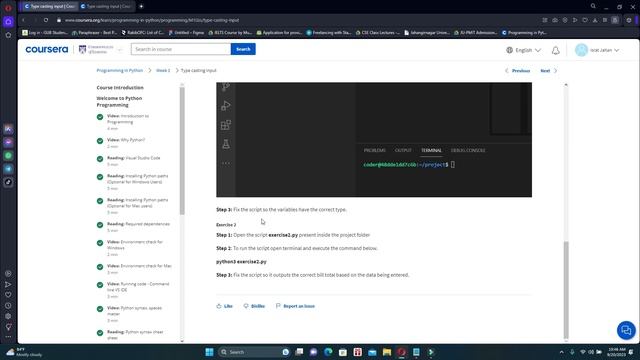The height and width of the screenshot is (360, 640).
Task: Select the TERMINAL tab
Action: pos(431,150)
